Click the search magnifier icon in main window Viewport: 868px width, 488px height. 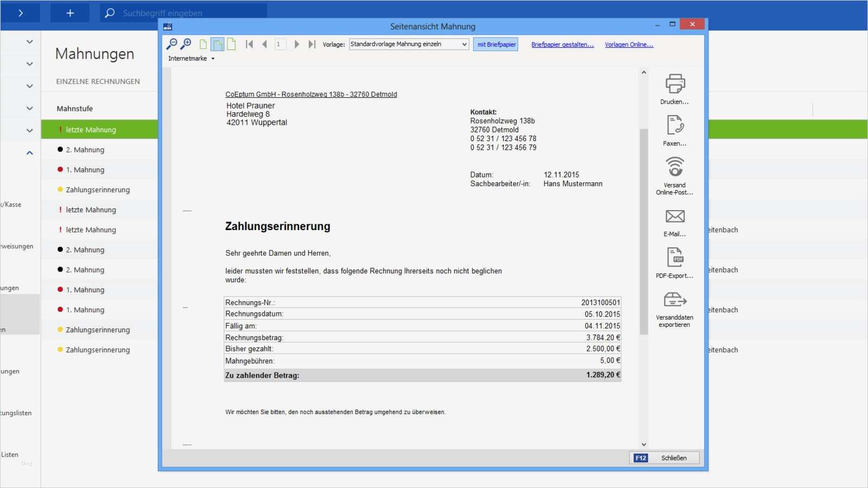click(x=110, y=13)
